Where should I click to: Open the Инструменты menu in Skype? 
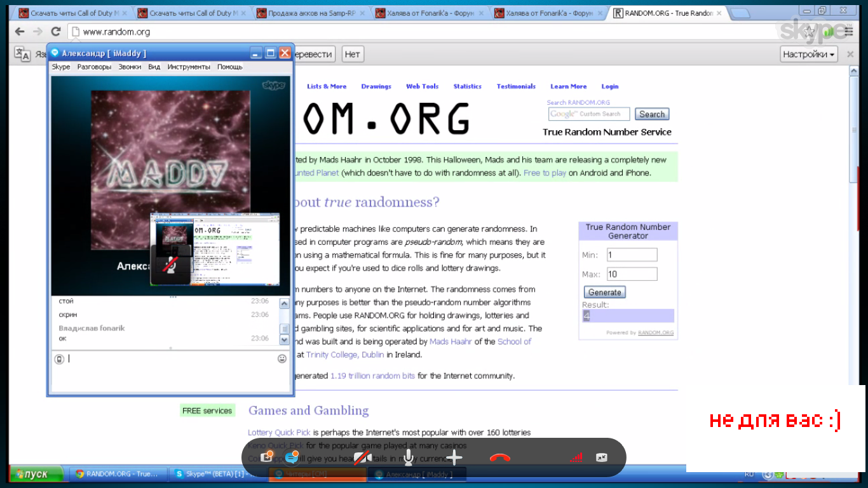click(x=189, y=67)
